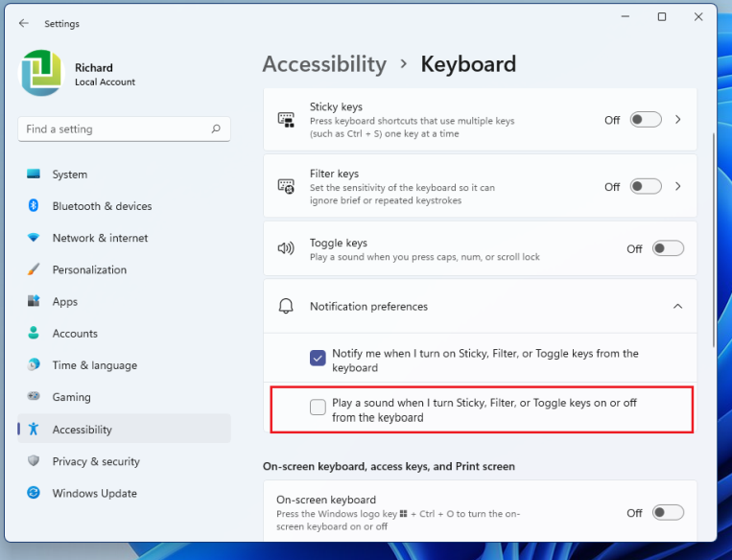The image size is (732, 560).
Task: Click the Bluetooth & devices icon
Action: [x=34, y=206]
